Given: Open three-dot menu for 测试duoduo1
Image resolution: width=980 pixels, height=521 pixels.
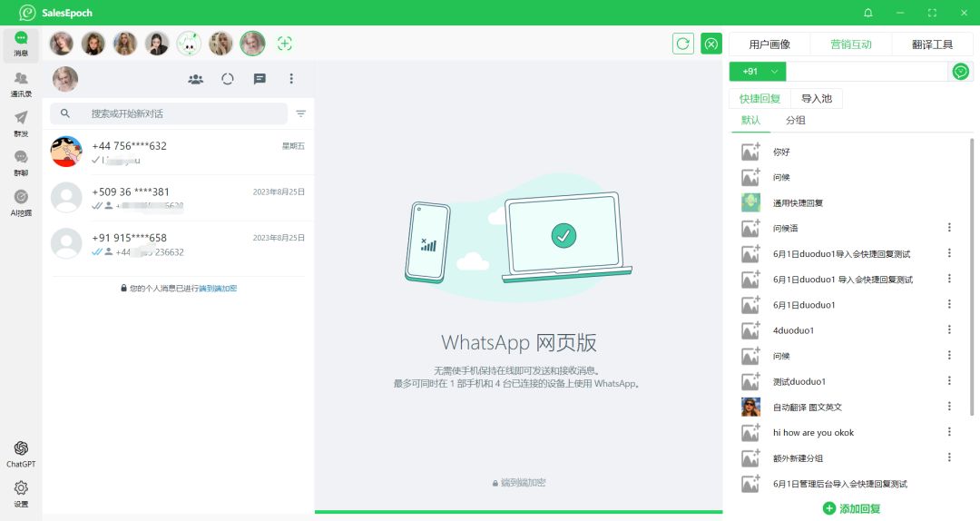Looking at the screenshot, I should [x=949, y=381].
